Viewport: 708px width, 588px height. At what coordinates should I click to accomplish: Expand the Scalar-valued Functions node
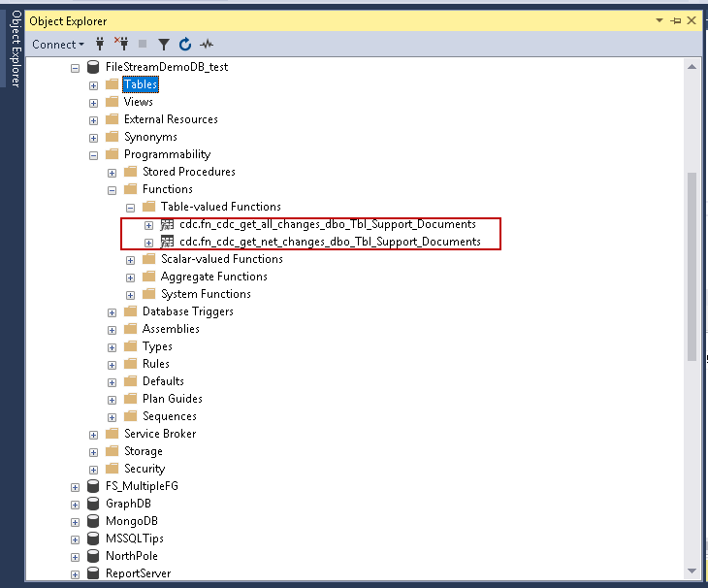point(131,261)
